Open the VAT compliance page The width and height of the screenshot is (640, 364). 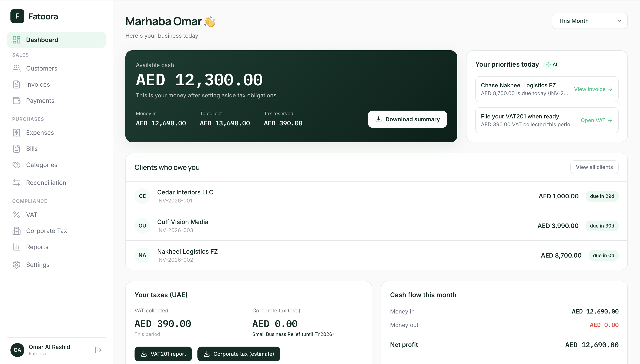[56, 215]
